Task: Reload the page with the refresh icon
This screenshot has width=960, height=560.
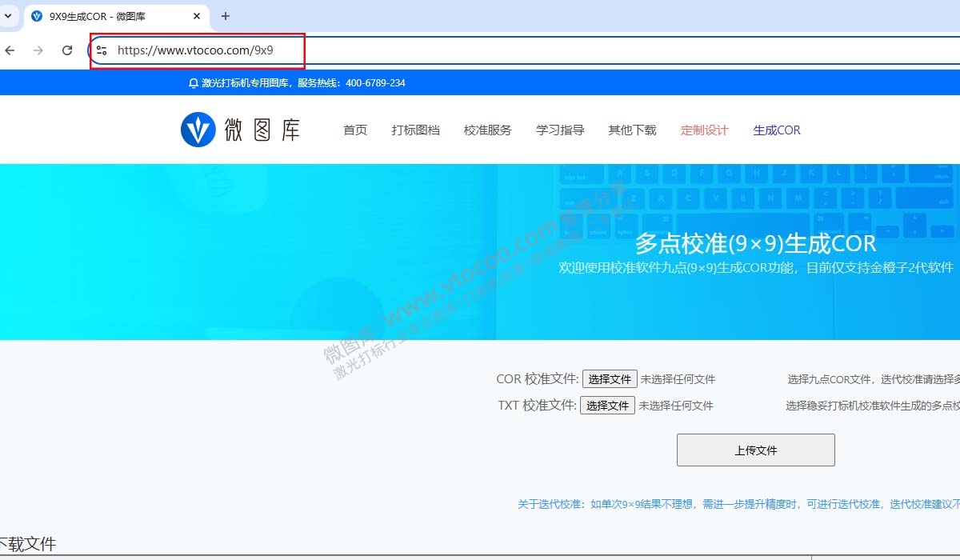Action: [67, 50]
